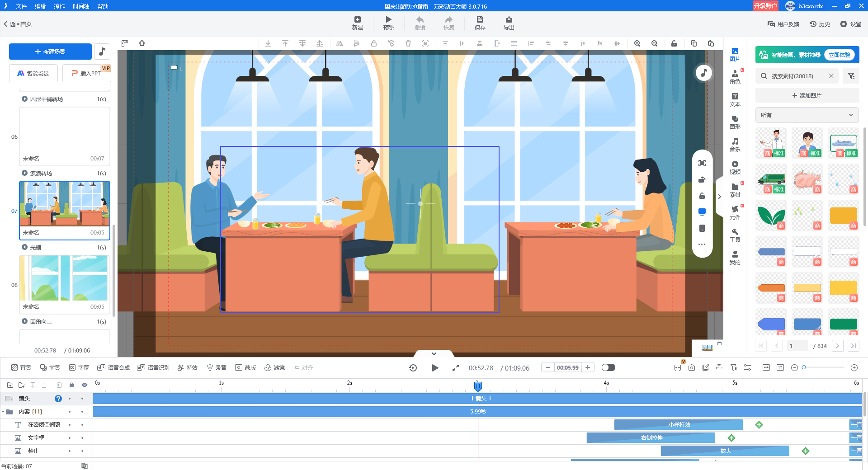Viewport: 868px width, 470px height.
Task: Click the chevron tab at the canvas bottom
Action: [434, 353]
